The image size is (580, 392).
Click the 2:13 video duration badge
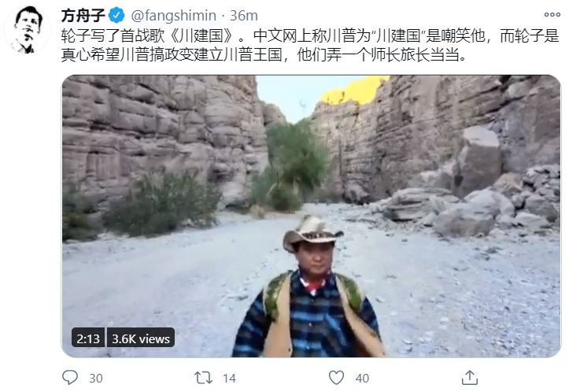click(88, 338)
